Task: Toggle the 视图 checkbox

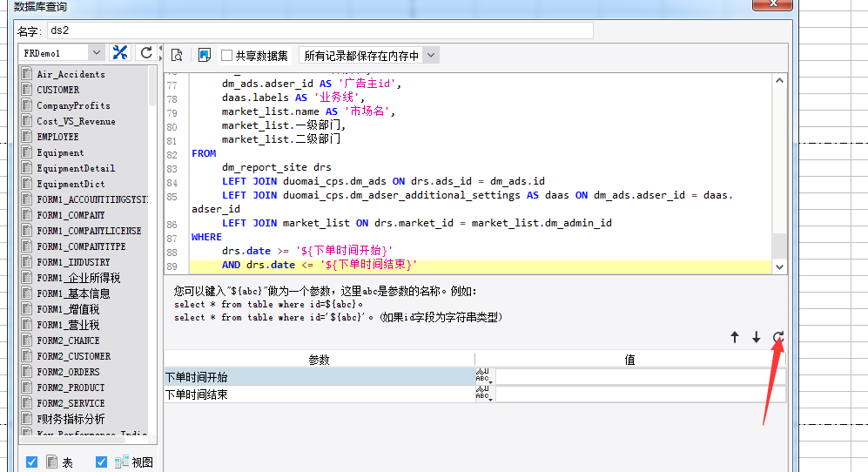Action: (101, 462)
